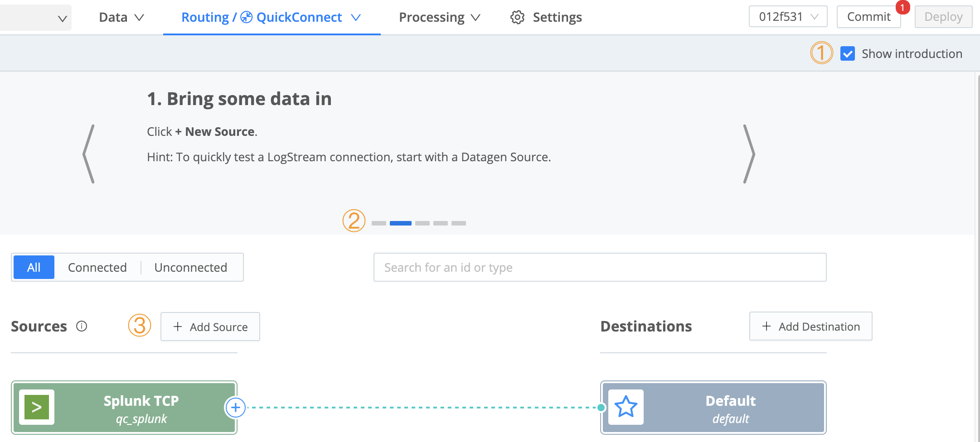The image size is (980, 442).
Task: Click the teal connection endpoint on Default
Action: pos(602,408)
